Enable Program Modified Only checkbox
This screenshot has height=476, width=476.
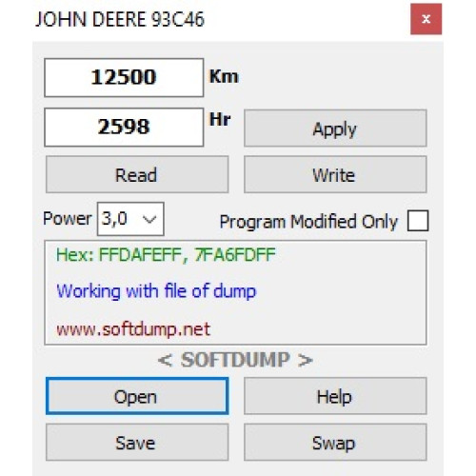[x=418, y=221]
